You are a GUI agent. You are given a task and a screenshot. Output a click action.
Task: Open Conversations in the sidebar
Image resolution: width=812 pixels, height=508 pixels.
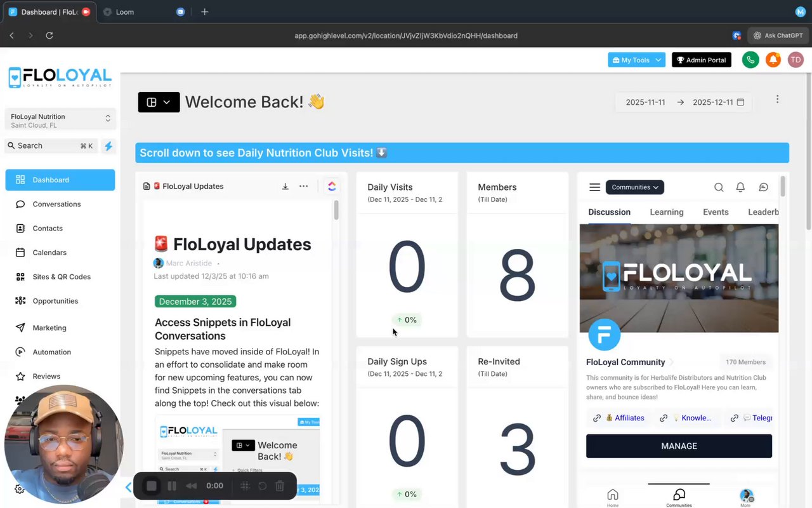coord(60,204)
